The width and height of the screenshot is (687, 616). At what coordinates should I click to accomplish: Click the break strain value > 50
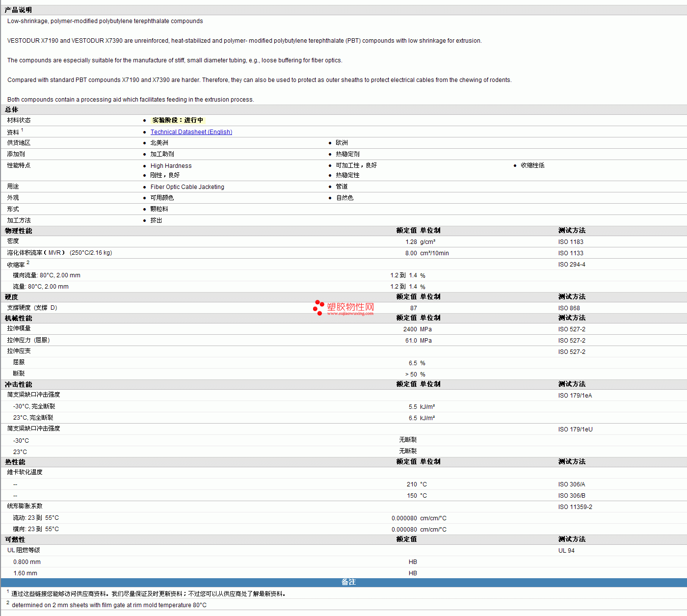click(411, 375)
